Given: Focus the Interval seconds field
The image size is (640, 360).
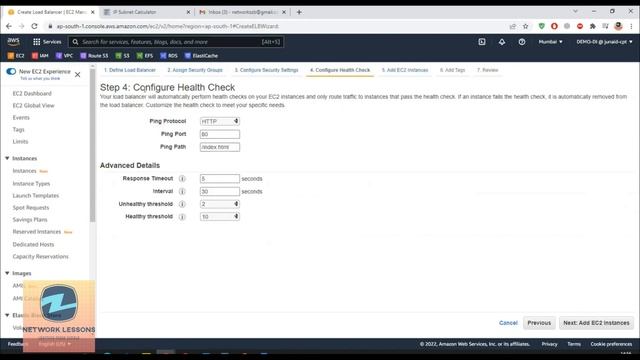Looking at the screenshot, I should click(220, 191).
